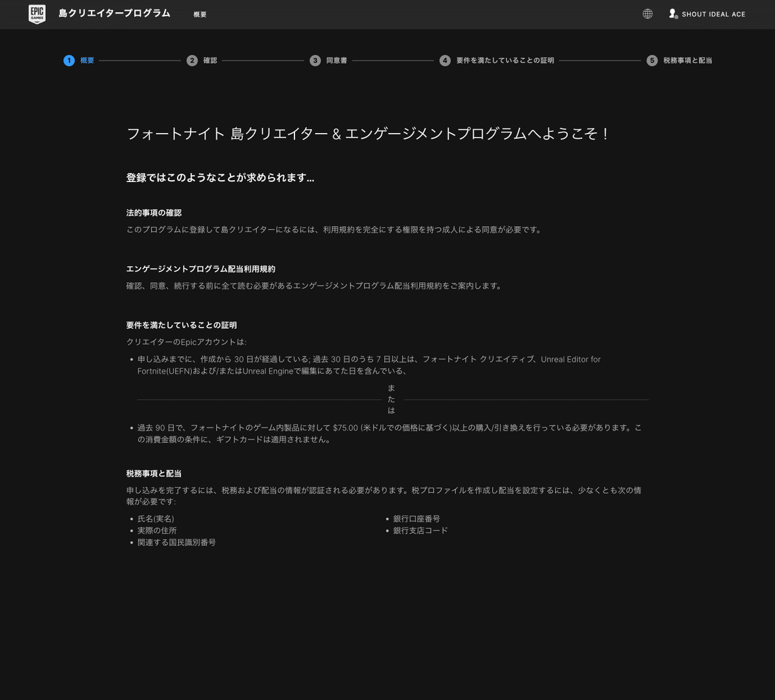Image resolution: width=775 pixels, height=700 pixels.
Task: Click step 3 circle for 同意書
Action: pos(315,60)
